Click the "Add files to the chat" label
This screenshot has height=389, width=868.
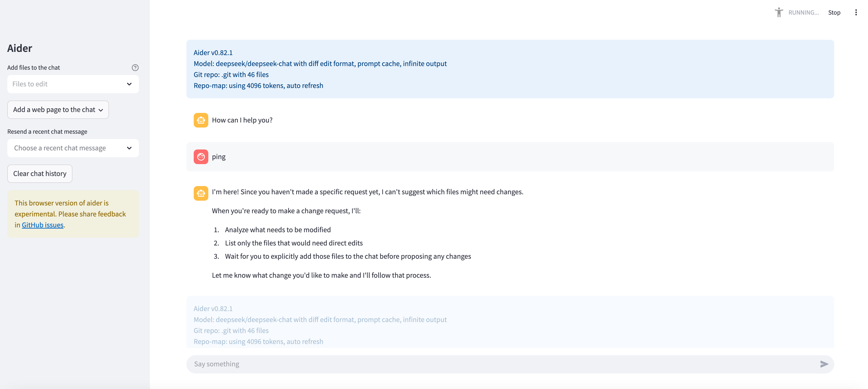pyautogui.click(x=33, y=68)
